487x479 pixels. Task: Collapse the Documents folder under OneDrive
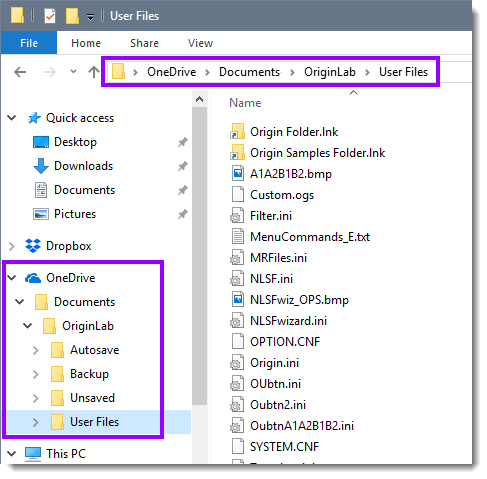(x=20, y=302)
